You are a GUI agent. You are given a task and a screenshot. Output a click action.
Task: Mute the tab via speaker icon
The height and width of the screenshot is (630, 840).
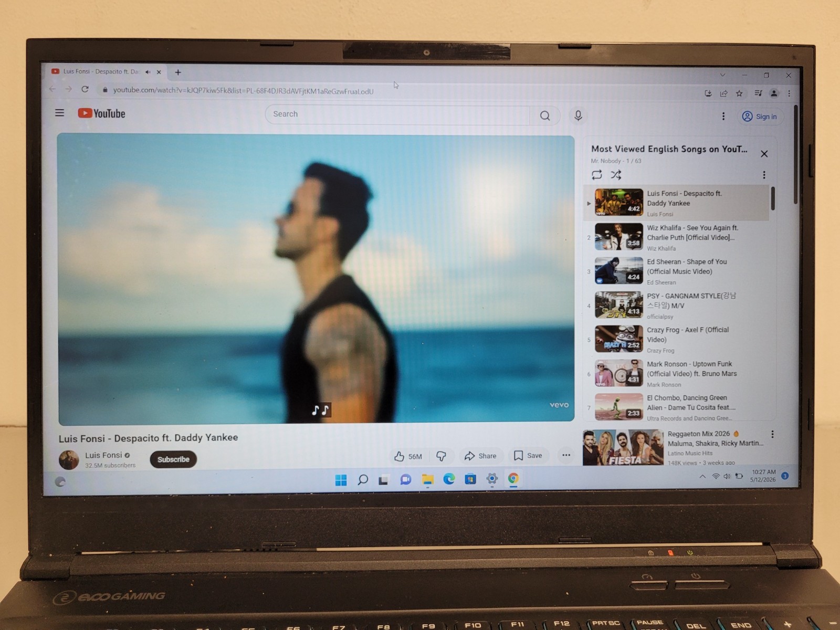pos(148,72)
